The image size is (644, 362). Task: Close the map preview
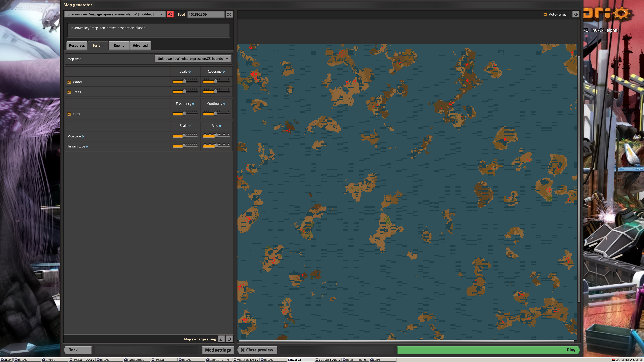coord(257,350)
